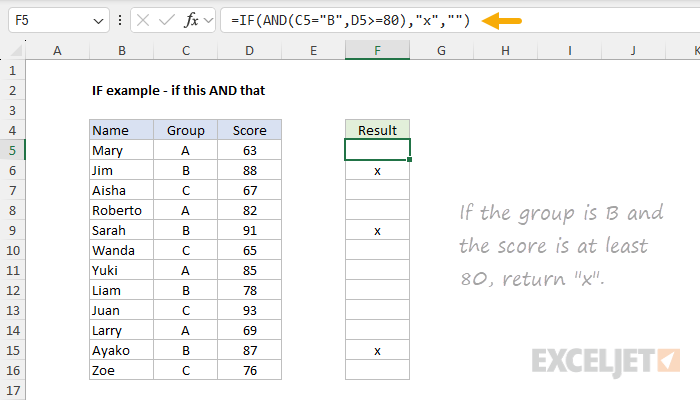Select row 5 header

pos(12,150)
